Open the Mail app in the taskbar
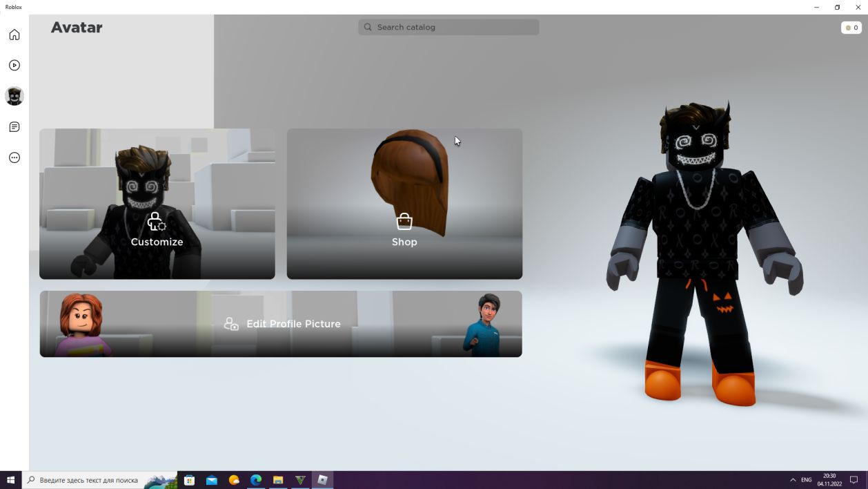The height and width of the screenshot is (489, 868). (x=212, y=480)
